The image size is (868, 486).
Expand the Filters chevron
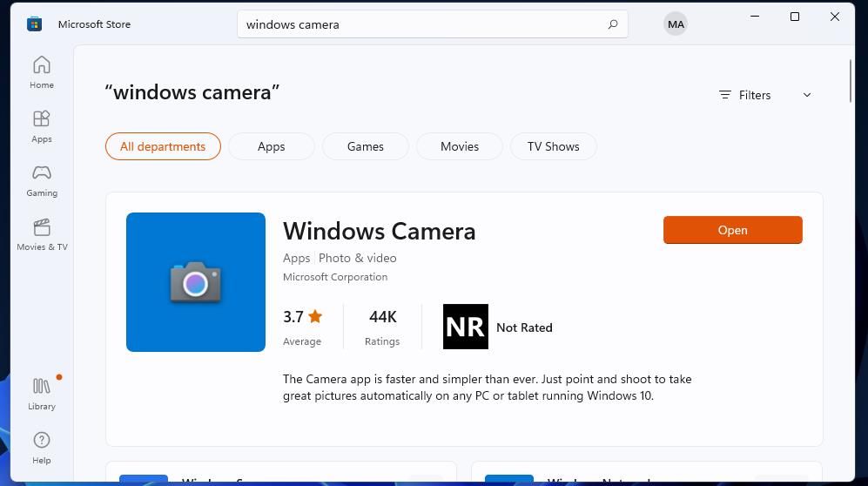tap(807, 95)
